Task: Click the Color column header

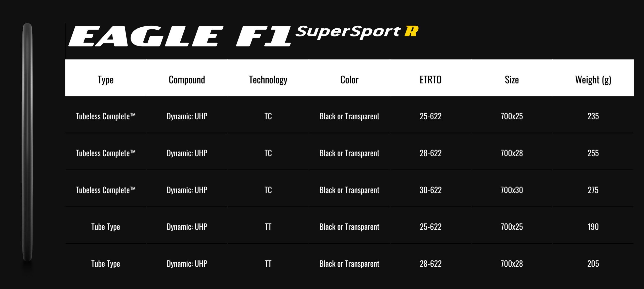Action: [349, 80]
